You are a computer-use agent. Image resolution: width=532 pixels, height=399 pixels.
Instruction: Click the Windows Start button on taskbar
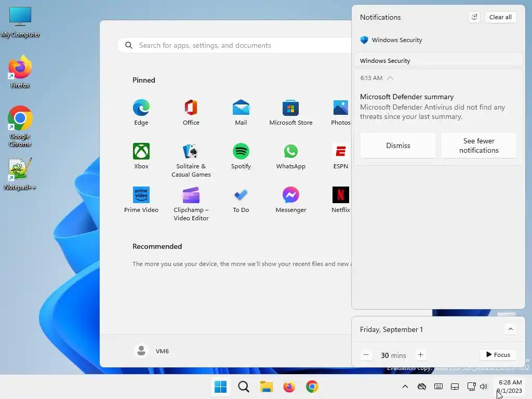220,387
